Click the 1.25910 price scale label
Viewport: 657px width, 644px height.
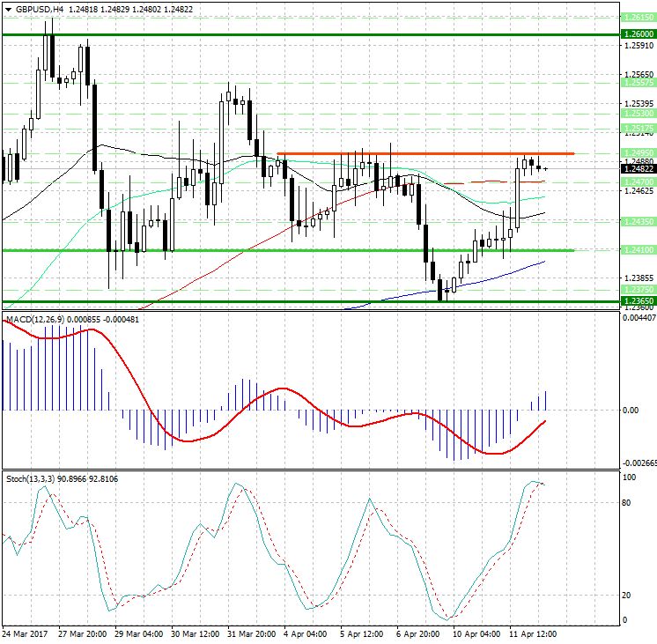[639, 46]
